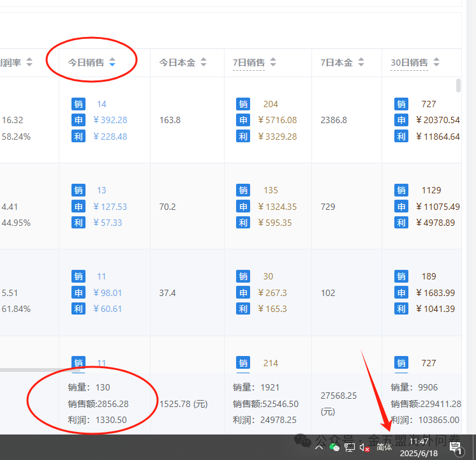Click the 申 badge beside ¥1683.99
Screen dimensions: 476x460
[x=401, y=293]
